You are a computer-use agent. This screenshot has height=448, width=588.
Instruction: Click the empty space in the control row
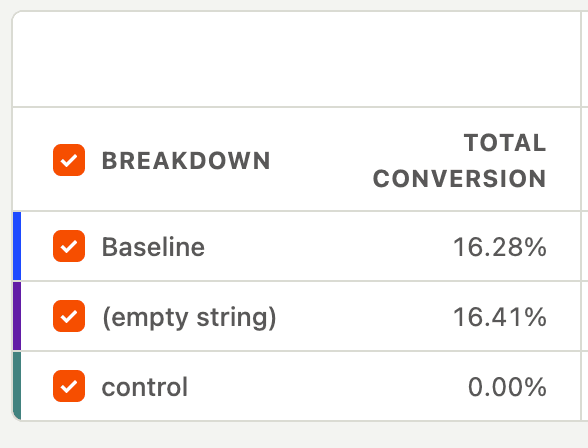click(x=326, y=386)
